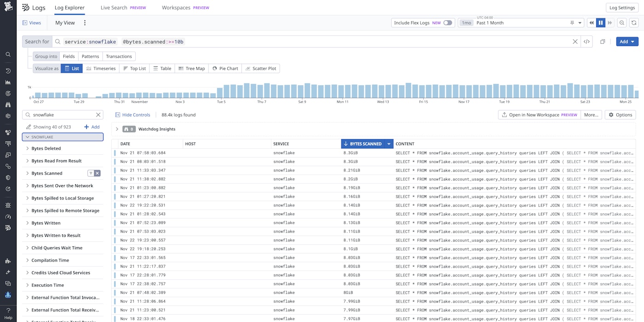Open the Add dropdown button

627,41
